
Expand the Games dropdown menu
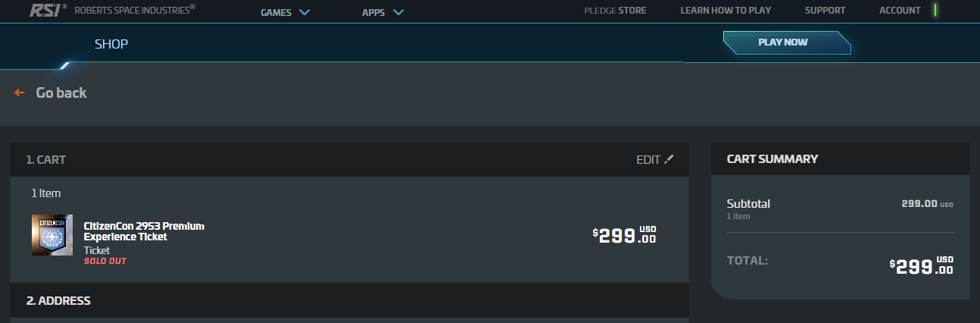pyautogui.click(x=285, y=12)
